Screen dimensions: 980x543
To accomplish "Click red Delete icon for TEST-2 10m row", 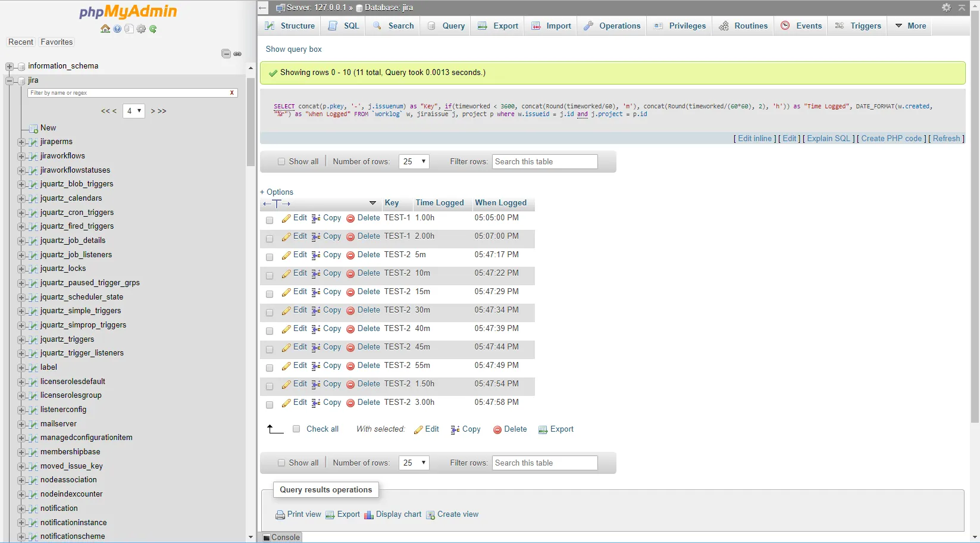I will [350, 274].
